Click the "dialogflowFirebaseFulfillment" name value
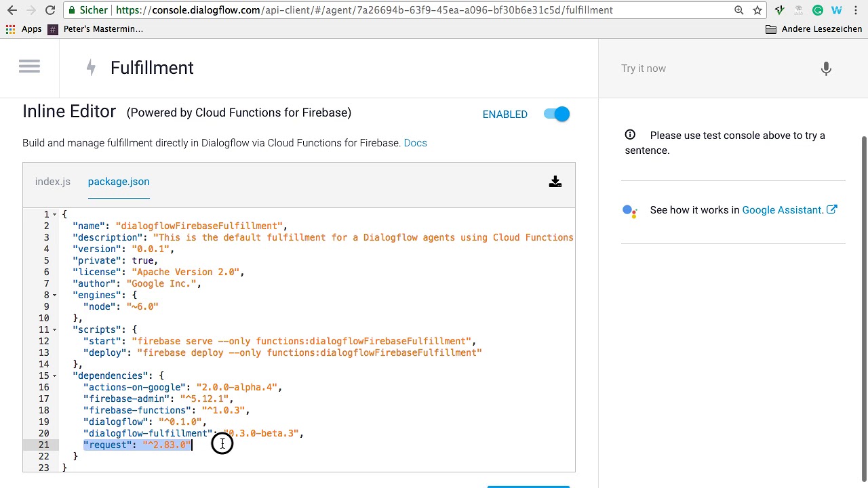This screenshot has height=488, width=868. (x=199, y=226)
